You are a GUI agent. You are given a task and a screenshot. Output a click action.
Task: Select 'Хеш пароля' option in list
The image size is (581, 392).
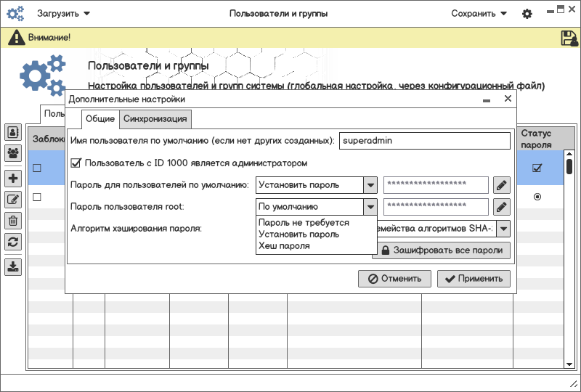point(284,246)
